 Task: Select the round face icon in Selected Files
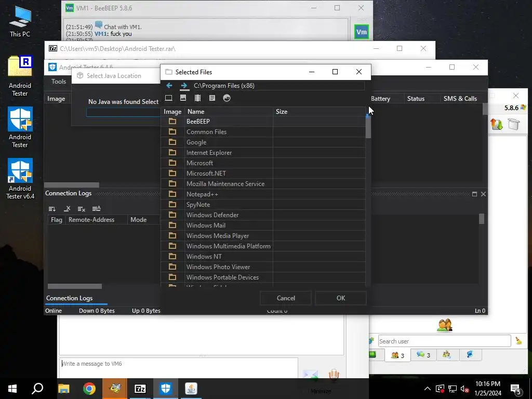pos(227,98)
